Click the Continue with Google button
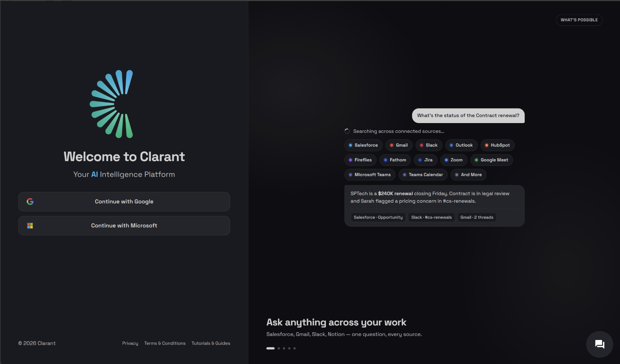The width and height of the screenshot is (620, 364). 124,202
